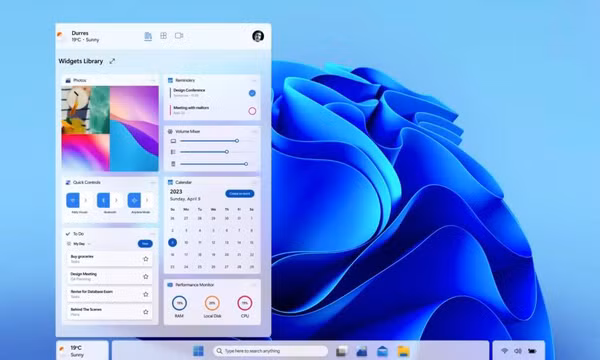Open Task View on the taskbar

(342, 351)
